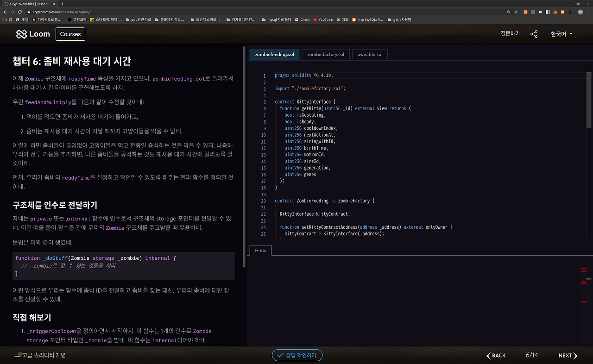593x364 pixels.
Task: Open the ppt 관련 자료 bookmark folder
Action: [x=138, y=19]
